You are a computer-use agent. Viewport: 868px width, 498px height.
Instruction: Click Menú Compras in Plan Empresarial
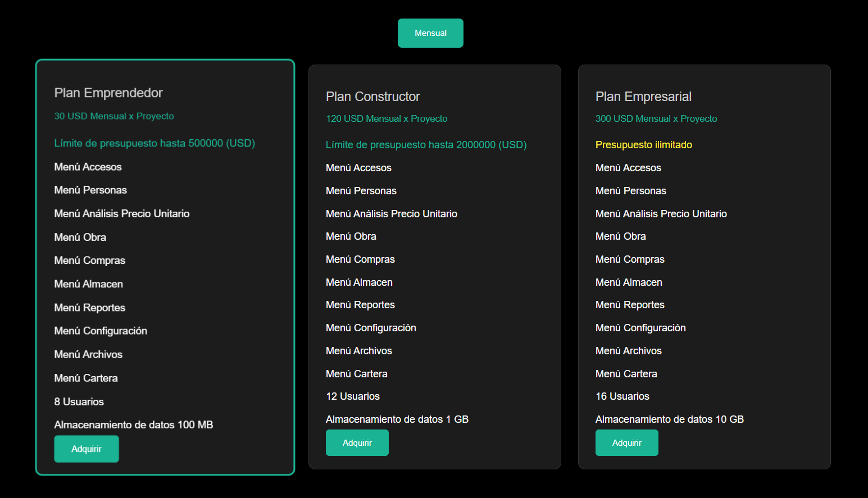[630, 259]
